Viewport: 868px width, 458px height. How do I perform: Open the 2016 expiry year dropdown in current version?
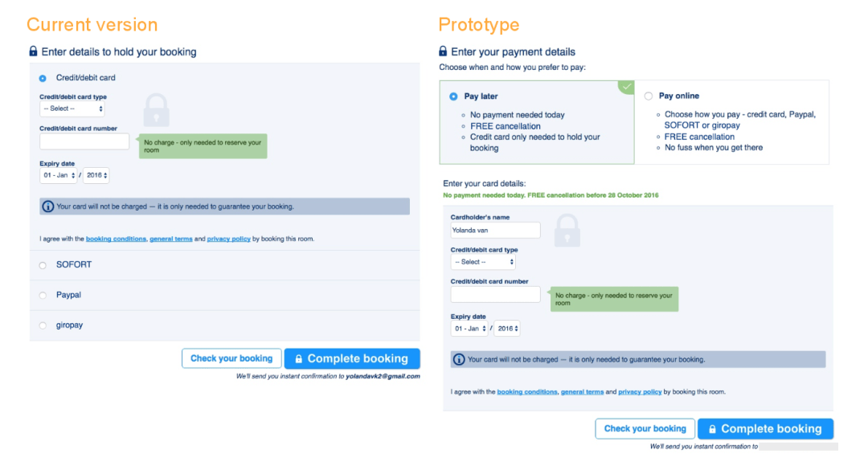click(x=96, y=175)
